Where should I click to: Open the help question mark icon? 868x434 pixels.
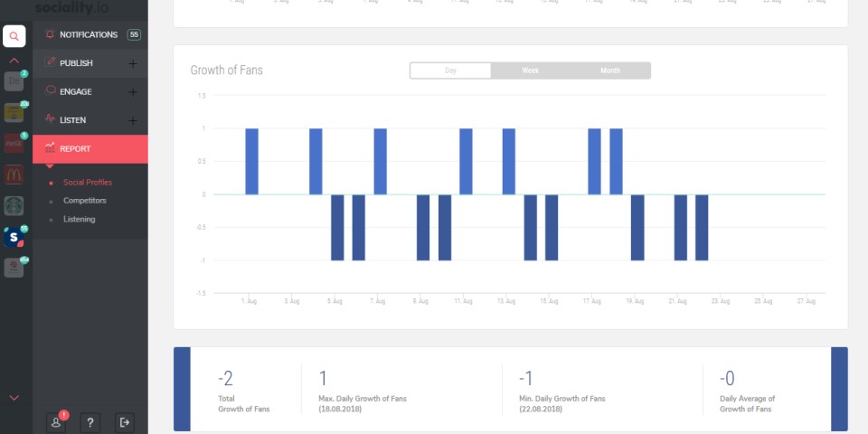[x=90, y=421]
